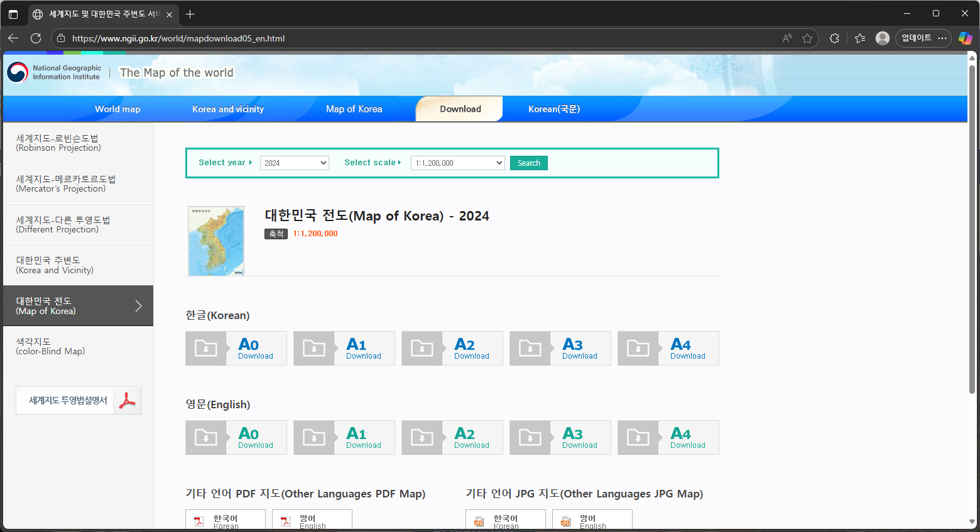Click the National Geographic Information Institute logo

(x=54, y=72)
